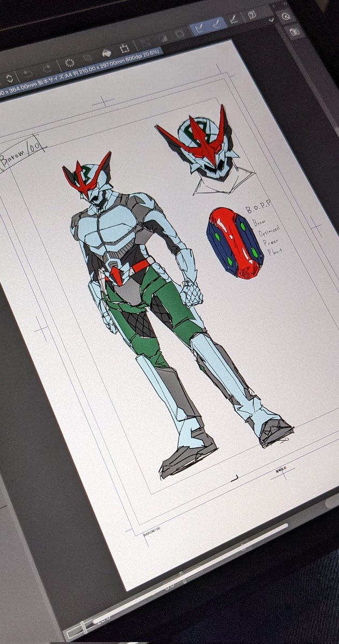Select the Fill bucket icon in the command bar
This screenshot has height=644, width=339.
click(x=106, y=53)
